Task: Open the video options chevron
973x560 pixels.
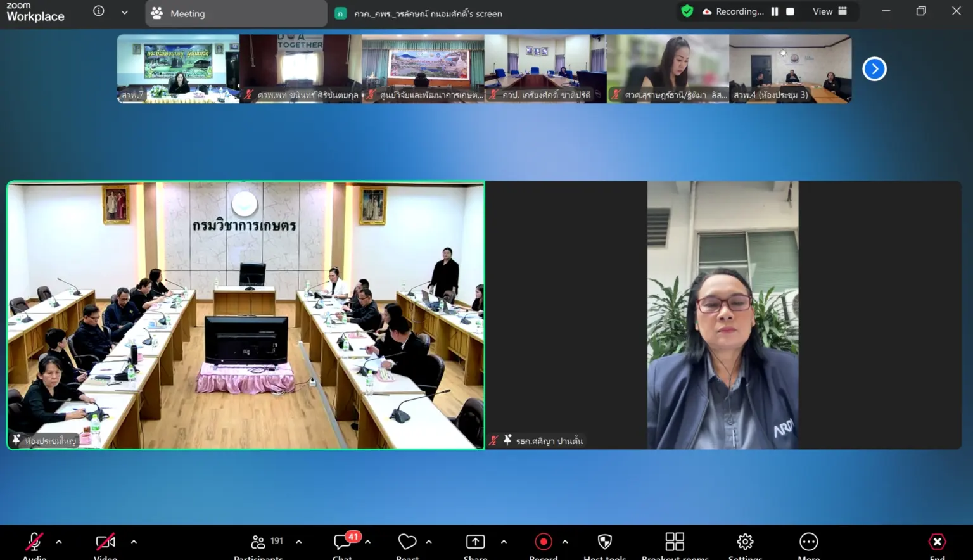Action: tap(134, 542)
